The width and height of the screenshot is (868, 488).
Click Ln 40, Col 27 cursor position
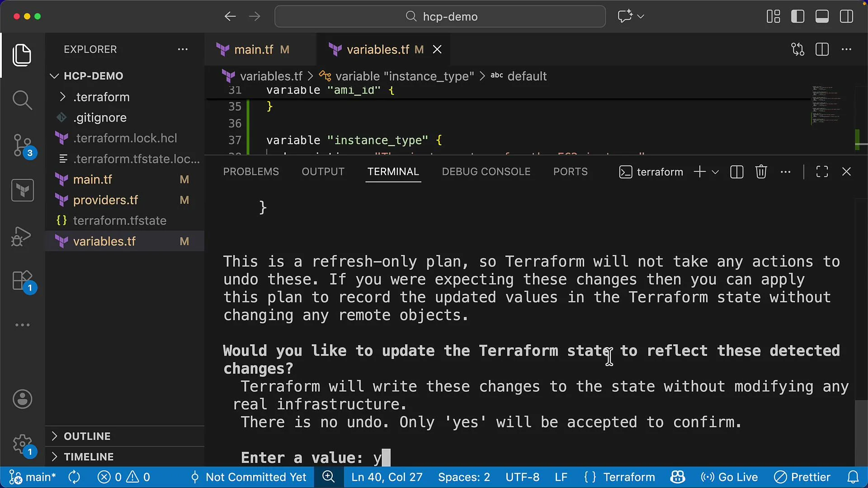pos(387,477)
